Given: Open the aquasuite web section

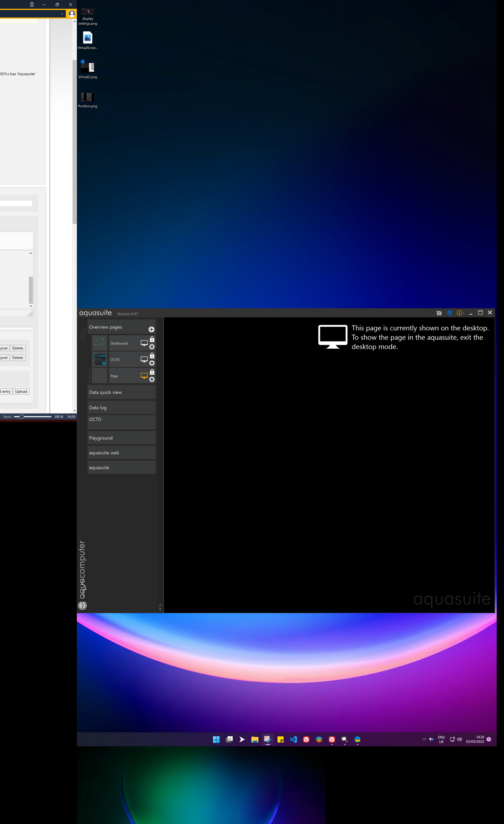Looking at the screenshot, I should pyautogui.click(x=121, y=453).
